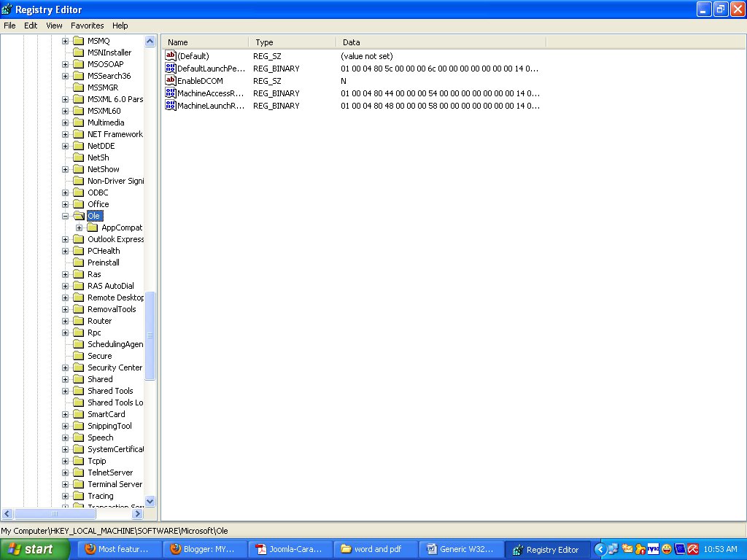Expand the AppCompat subkey
Viewport: 747px width, 560px height.
[x=79, y=227]
